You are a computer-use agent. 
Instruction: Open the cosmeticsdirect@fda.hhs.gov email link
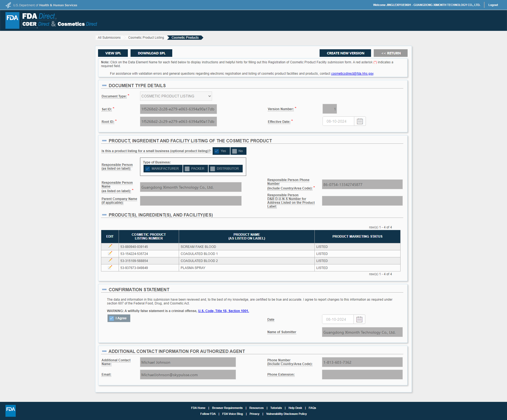click(x=352, y=74)
